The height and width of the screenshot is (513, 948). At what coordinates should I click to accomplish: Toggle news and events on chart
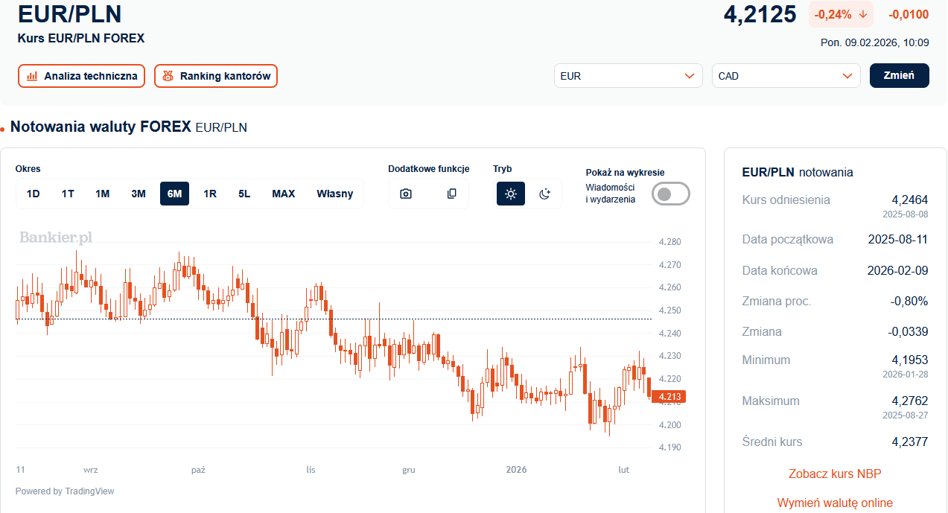[x=670, y=194]
